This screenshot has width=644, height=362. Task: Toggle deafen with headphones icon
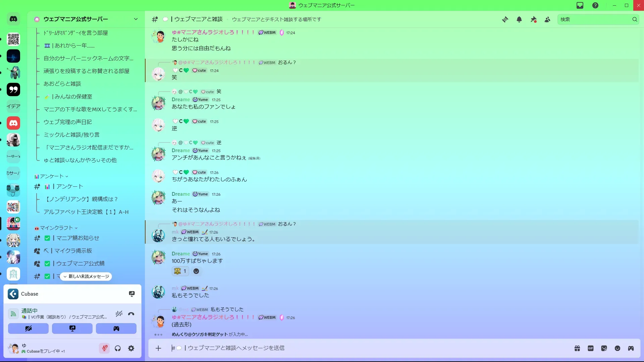point(118,348)
